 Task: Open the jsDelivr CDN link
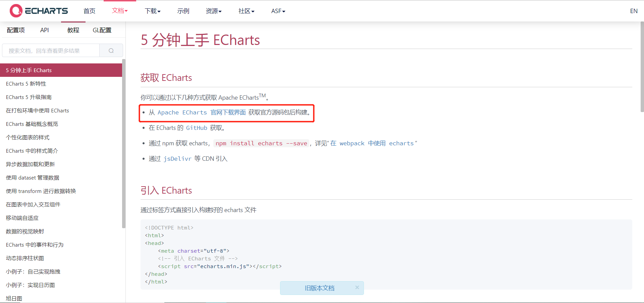click(x=177, y=159)
